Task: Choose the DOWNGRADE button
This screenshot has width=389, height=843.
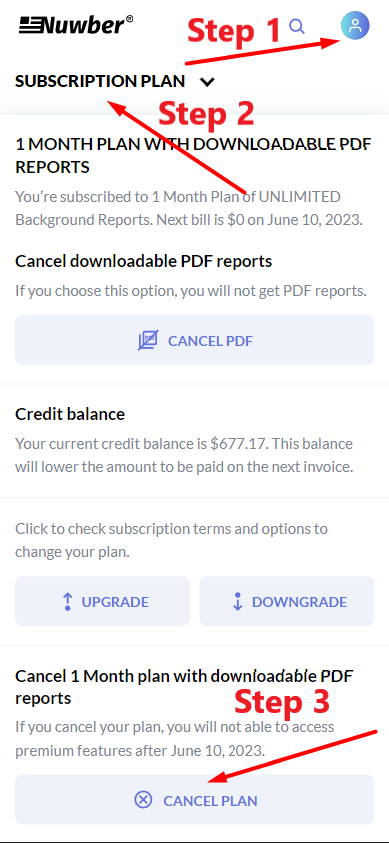Action: (286, 601)
